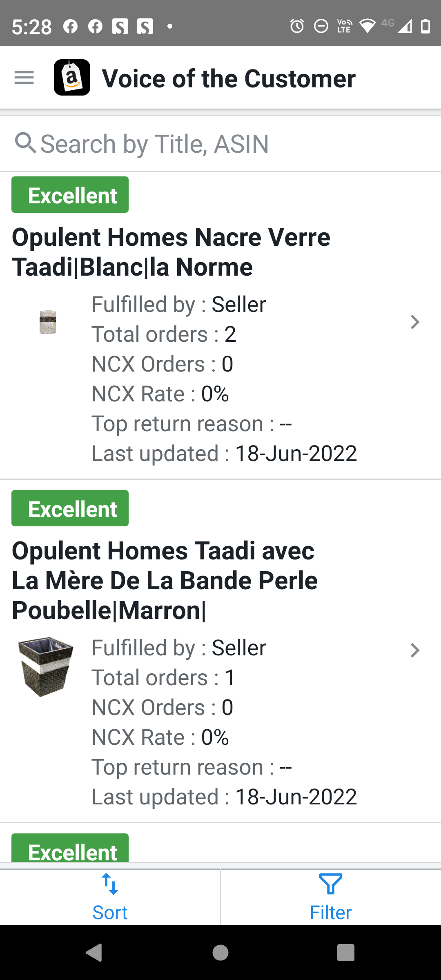
Task: Tap the Android recent apps square button
Action: 346,953
